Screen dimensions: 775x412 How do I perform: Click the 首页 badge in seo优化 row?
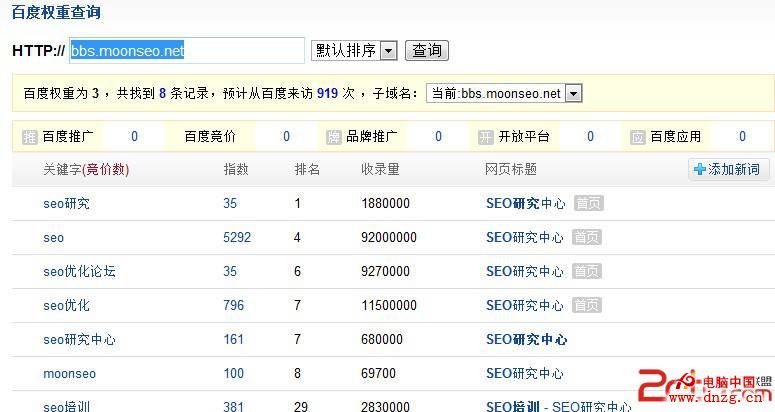[x=588, y=306]
